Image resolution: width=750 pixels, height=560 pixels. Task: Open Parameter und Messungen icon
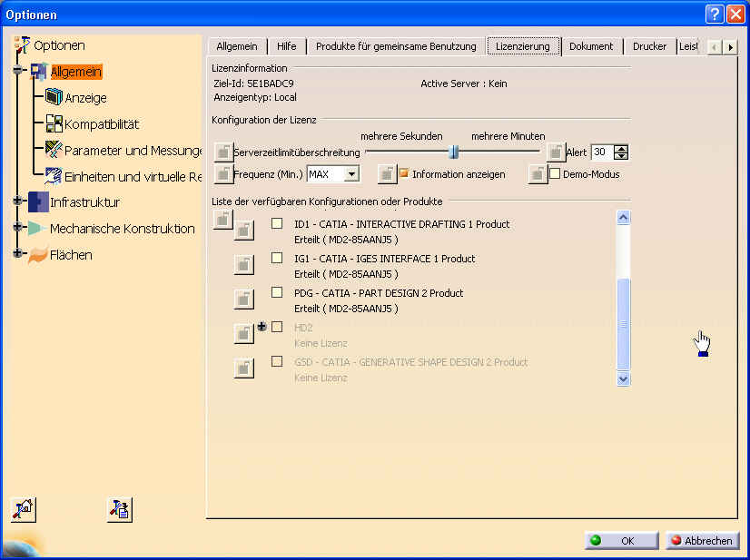pos(54,150)
